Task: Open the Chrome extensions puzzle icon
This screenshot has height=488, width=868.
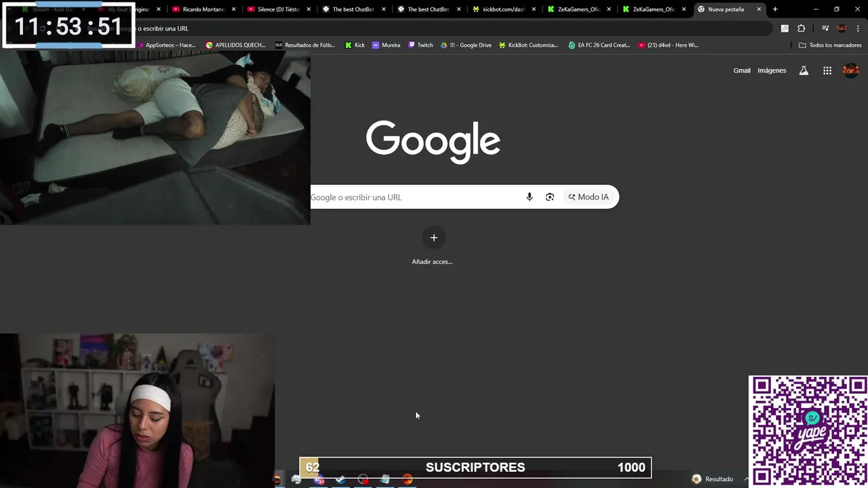Action: [802, 28]
